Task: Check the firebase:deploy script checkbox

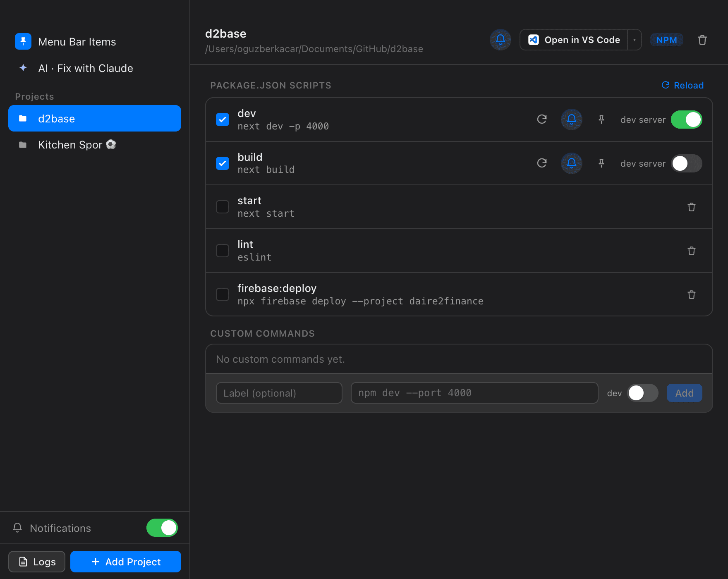Action: coord(223,294)
